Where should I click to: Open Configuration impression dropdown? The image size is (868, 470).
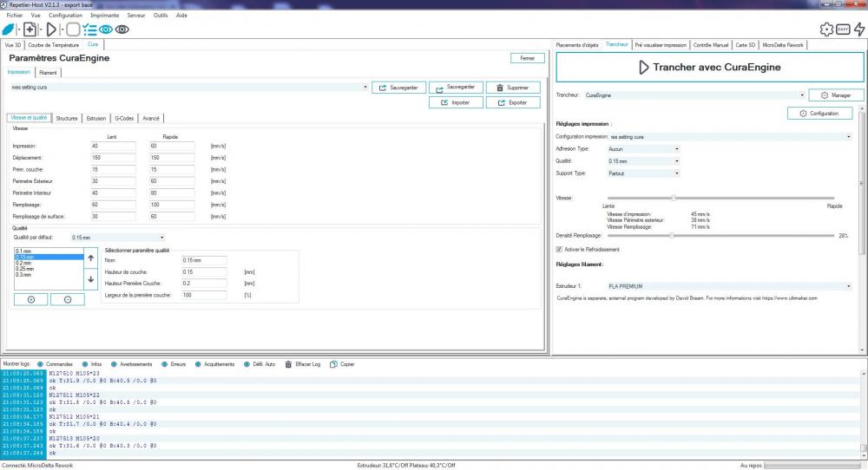coord(730,136)
